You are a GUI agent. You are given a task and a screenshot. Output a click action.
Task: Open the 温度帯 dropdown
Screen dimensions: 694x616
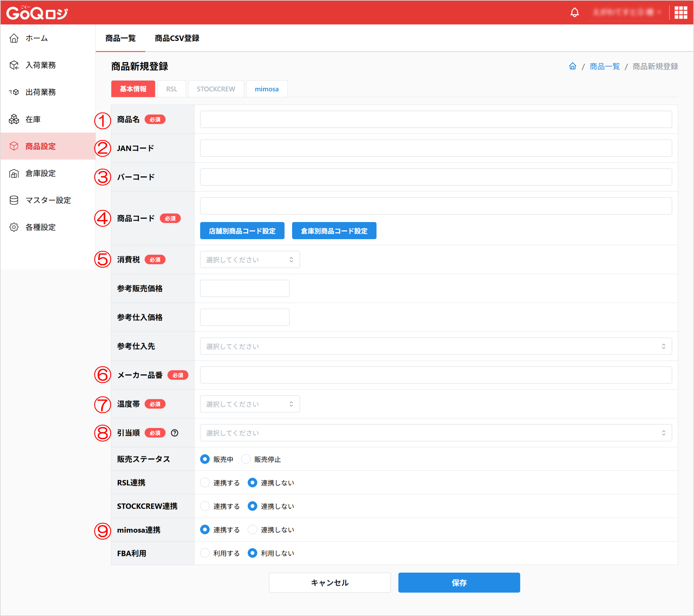[250, 404]
